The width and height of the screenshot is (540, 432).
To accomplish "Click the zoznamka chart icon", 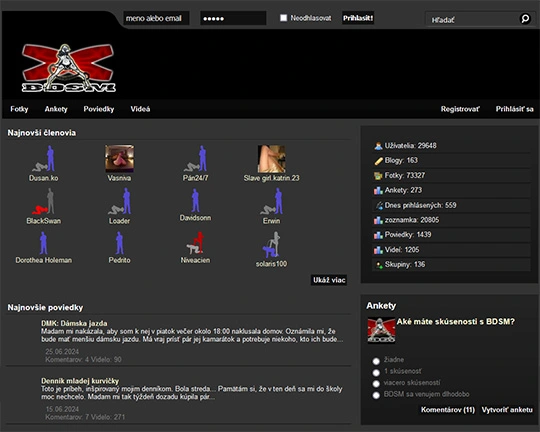I will coord(378,220).
